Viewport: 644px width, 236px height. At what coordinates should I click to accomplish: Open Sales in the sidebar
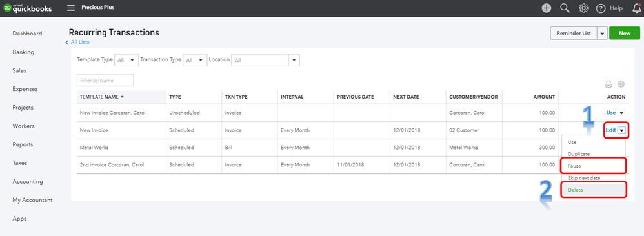19,70
